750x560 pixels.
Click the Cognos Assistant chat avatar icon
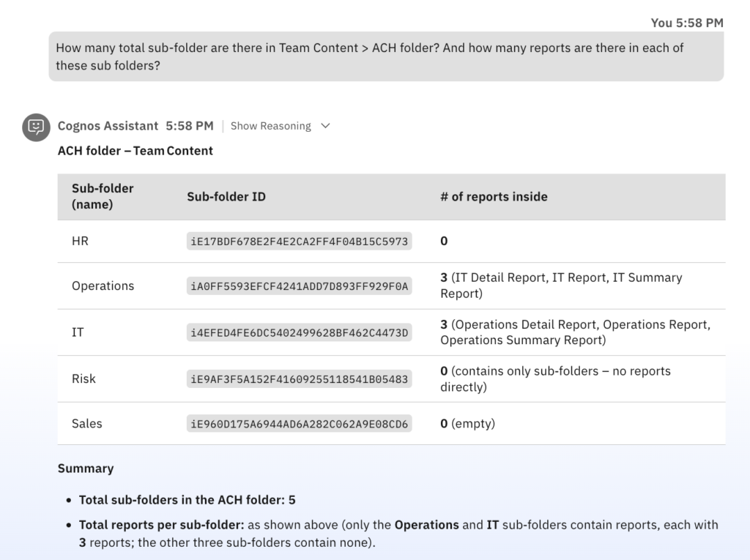coord(36,127)
